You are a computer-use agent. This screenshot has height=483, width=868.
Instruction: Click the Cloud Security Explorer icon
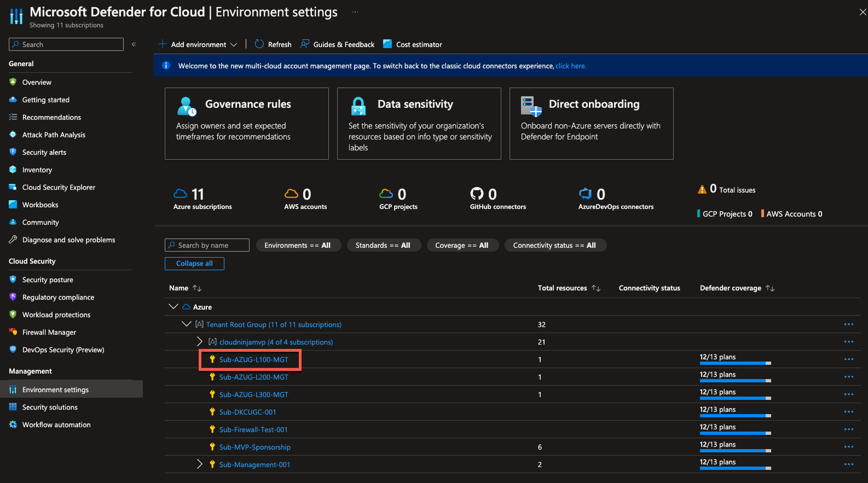(13, 187)
